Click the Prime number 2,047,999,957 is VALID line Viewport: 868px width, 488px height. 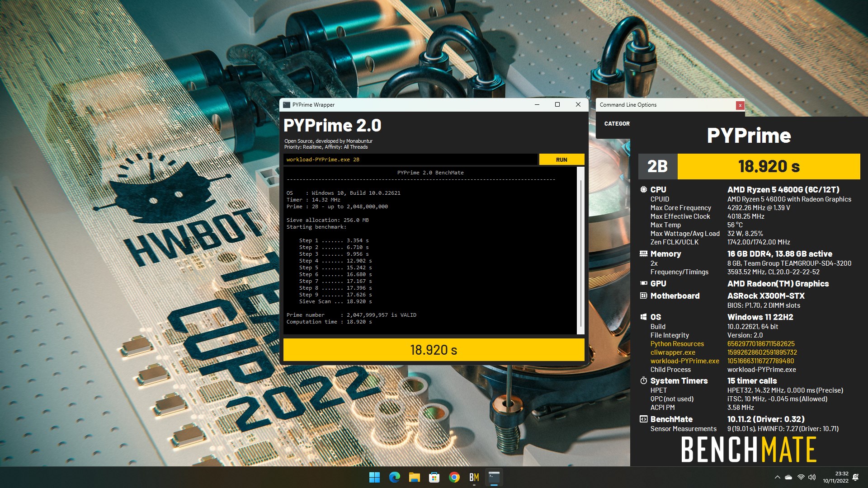[351, 315]
